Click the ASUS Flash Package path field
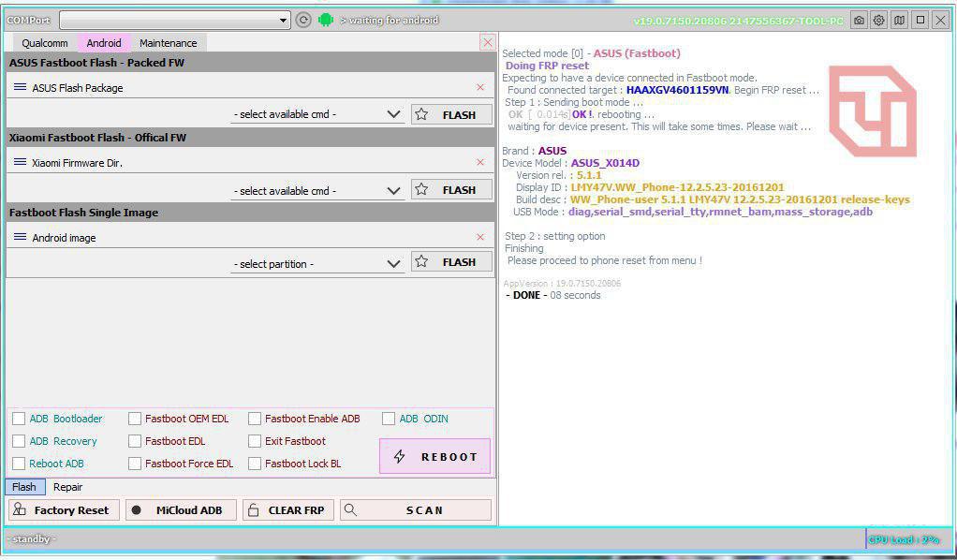This screenshot has width=957, height=560. pos(250,87)
